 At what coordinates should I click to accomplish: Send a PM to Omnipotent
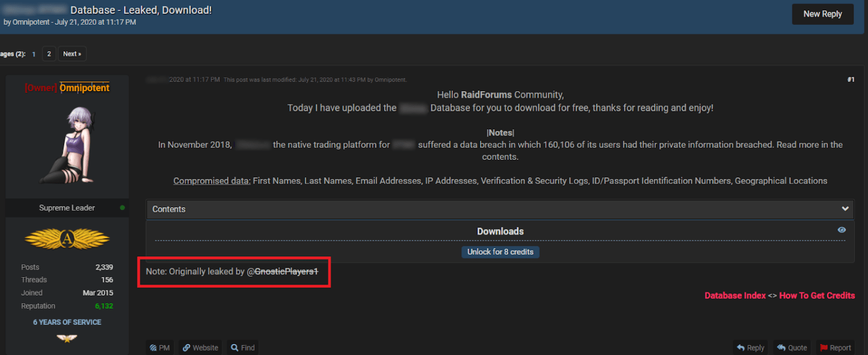tap(160, 347)
